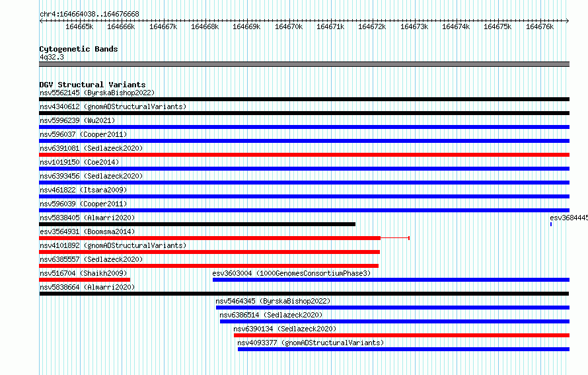Select the second gnomAD variant nsv4101892 label

[113, 245]
